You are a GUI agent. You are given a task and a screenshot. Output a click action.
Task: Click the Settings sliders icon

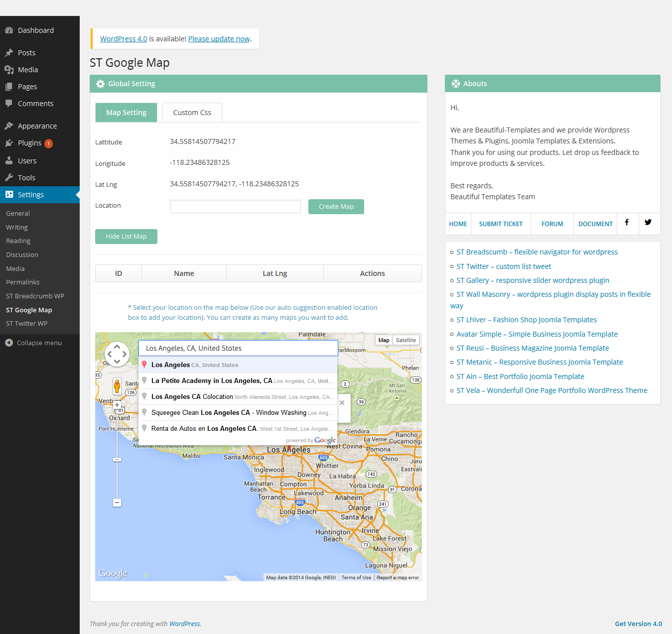click(9, 195)
